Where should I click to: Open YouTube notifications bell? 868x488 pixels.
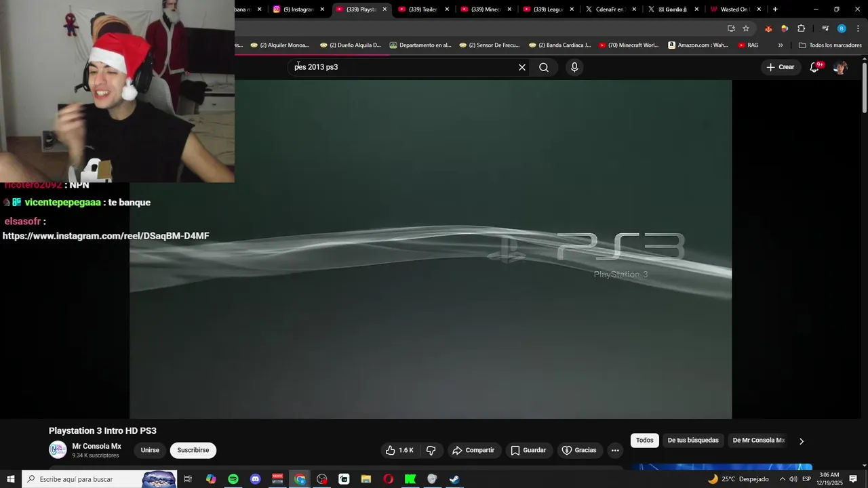tap(815, 66)
